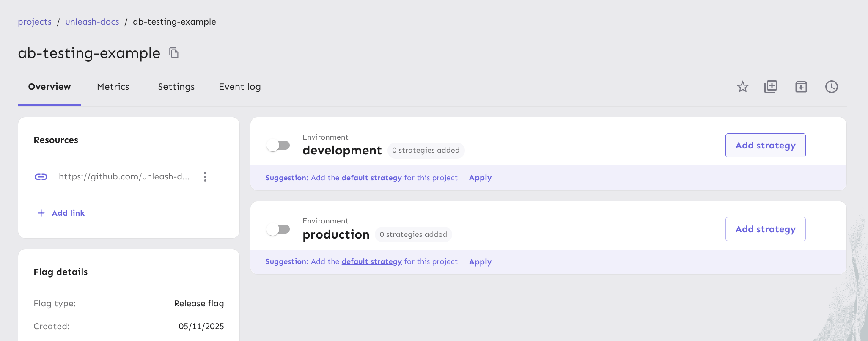Click the clone flag icon
This screenshot has height=341, width=868.
(x=771, y=87)
